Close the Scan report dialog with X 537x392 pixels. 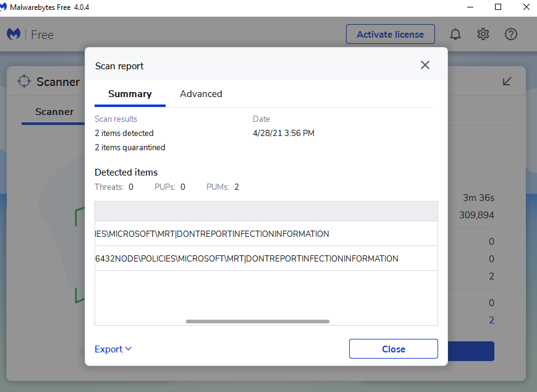point(425,65)
